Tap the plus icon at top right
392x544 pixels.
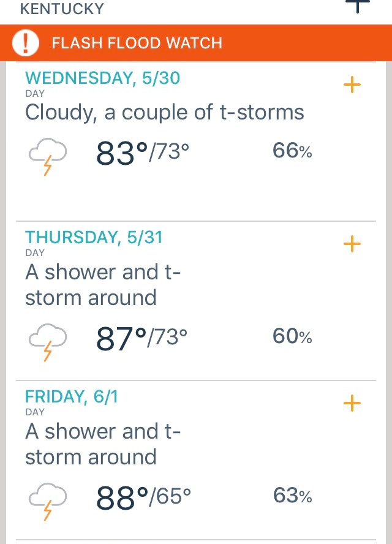click(x=358, y=6)
